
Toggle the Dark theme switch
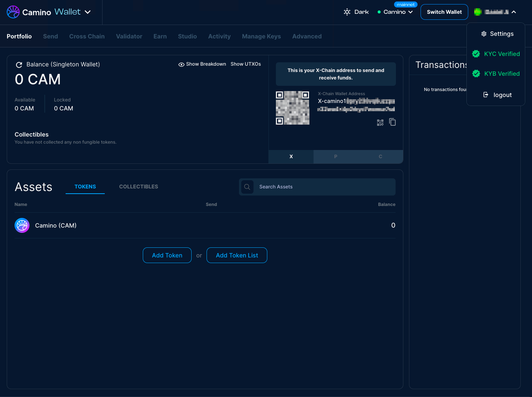356,12
